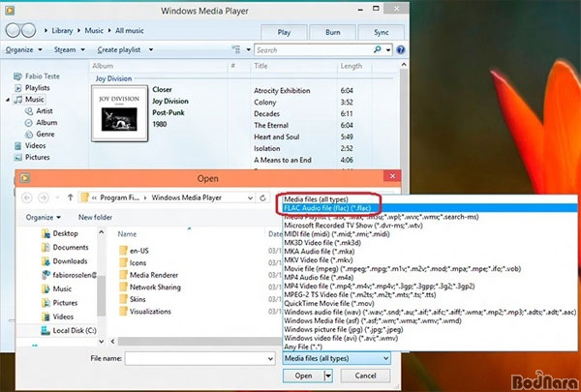Select Music folder in Open dialog sidebar
This screenshot has width=581, height=392.
[x=62, y=288]
